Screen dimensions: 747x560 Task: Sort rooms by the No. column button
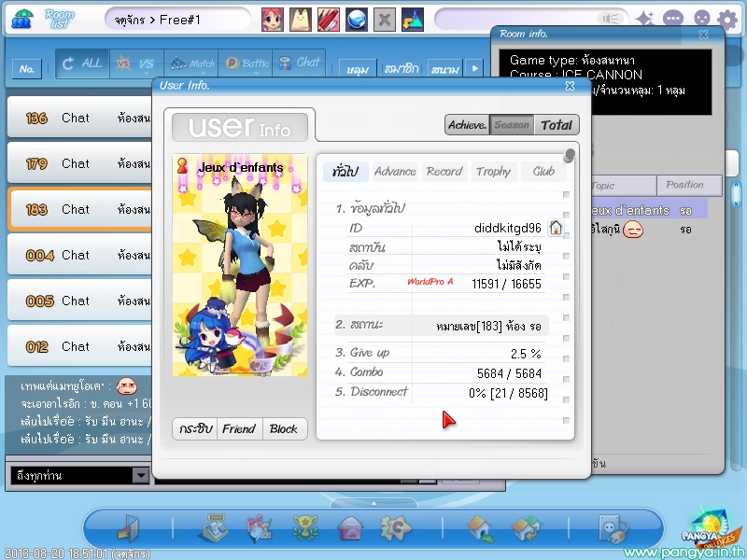(27, 69)
